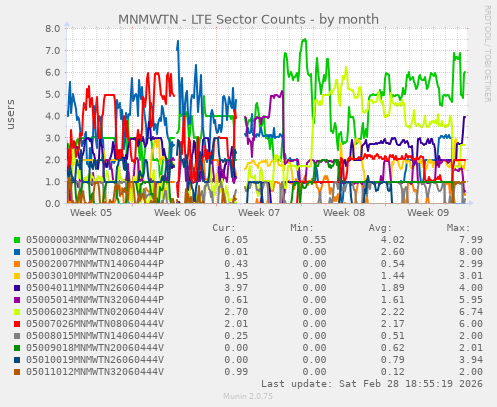Click the Week 09 axis label
497x407 pixels.
(428, 213)
